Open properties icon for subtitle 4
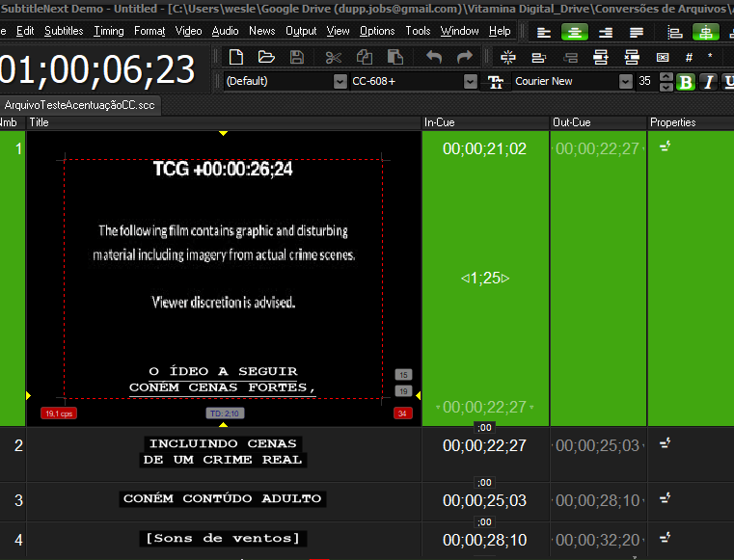734x560 pixels. point(666,537)
